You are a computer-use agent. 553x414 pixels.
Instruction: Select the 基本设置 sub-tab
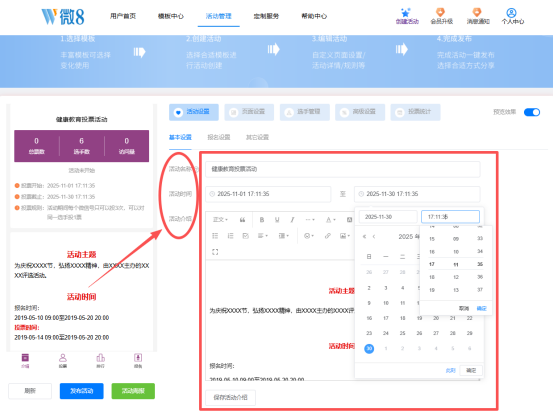(x=180, y=137)
